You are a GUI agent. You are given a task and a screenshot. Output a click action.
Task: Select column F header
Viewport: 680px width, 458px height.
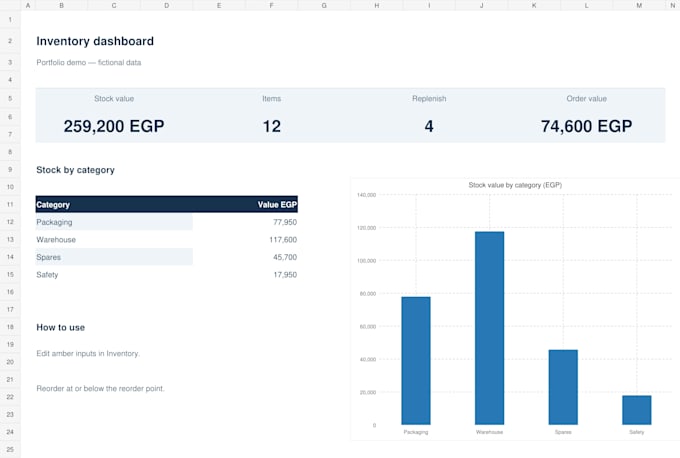point(271,5)
